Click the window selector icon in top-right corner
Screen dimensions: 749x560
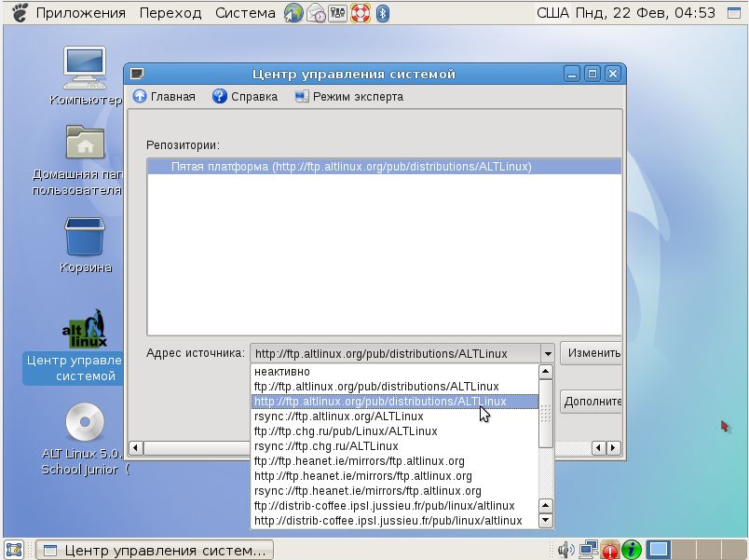734,13
